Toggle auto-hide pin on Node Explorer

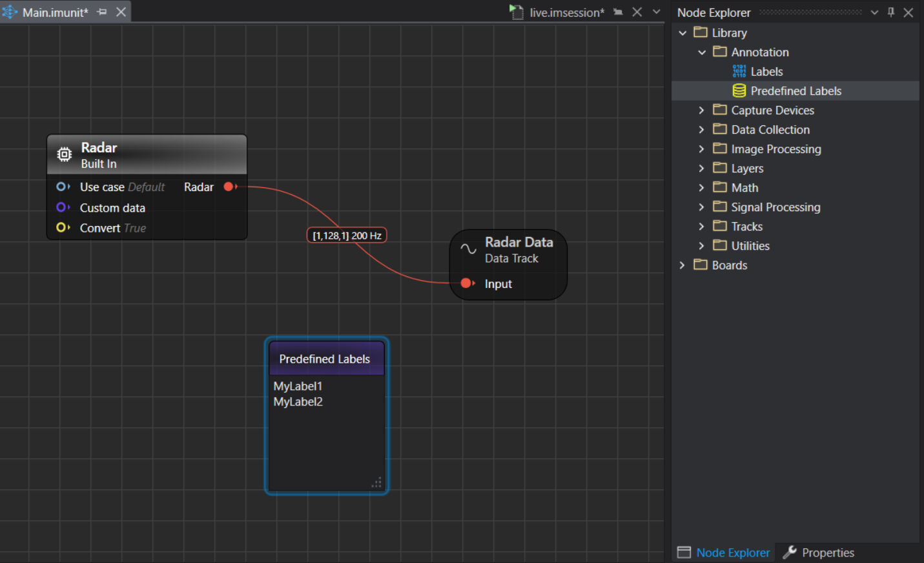891,12
